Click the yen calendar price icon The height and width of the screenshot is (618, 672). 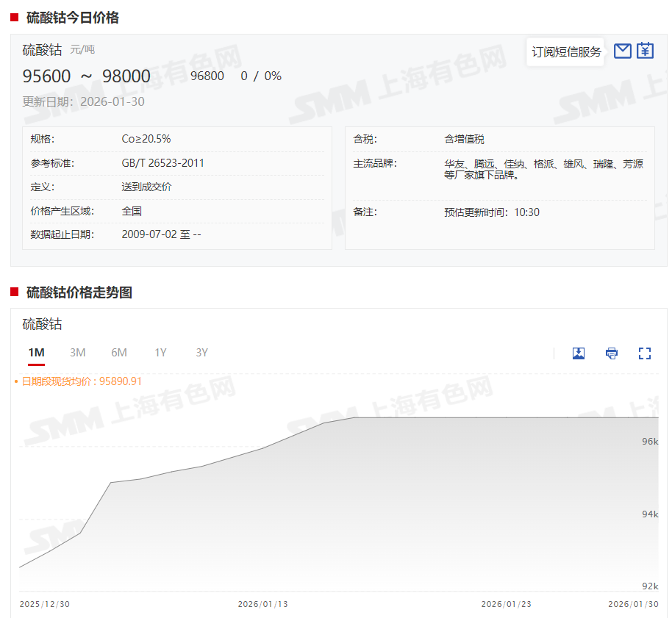(645, 51)
